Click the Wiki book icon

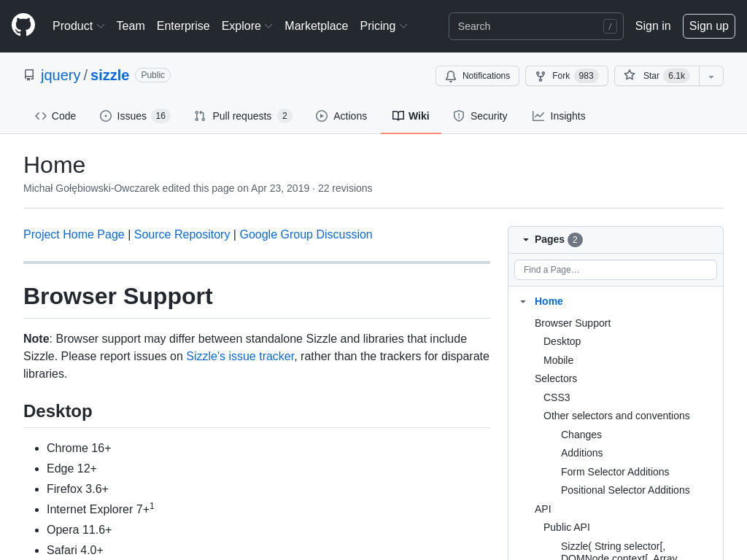[398, 116]
